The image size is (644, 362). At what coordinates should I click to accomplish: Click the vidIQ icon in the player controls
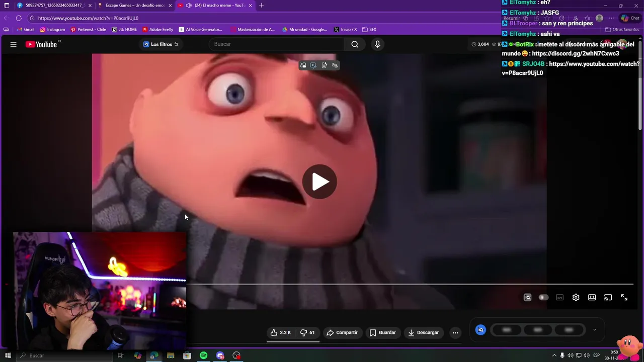[x=527, y=297]
